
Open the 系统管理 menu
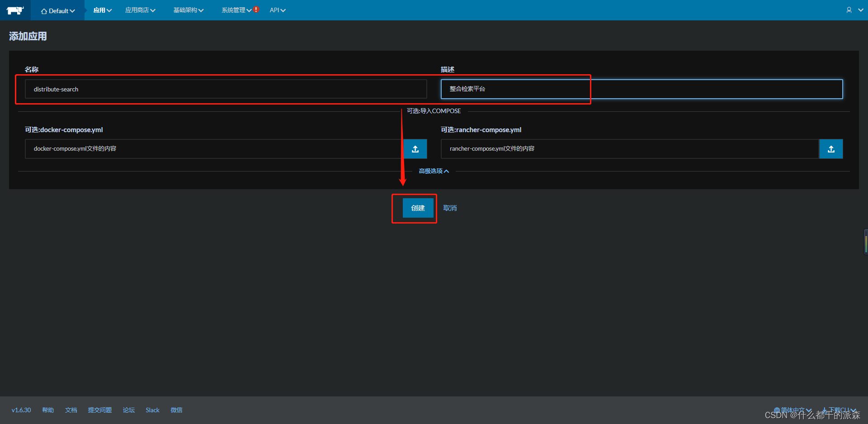[236, 10]
